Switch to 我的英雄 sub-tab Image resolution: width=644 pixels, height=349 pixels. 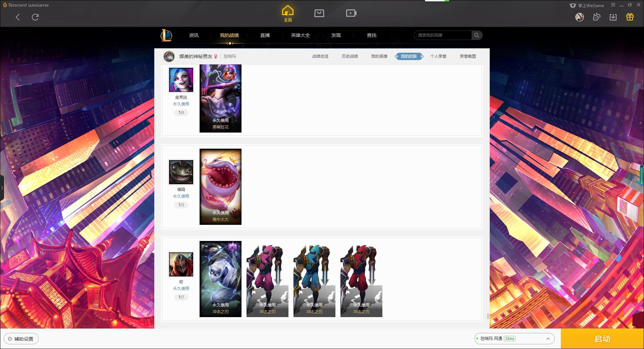(379, 56)
